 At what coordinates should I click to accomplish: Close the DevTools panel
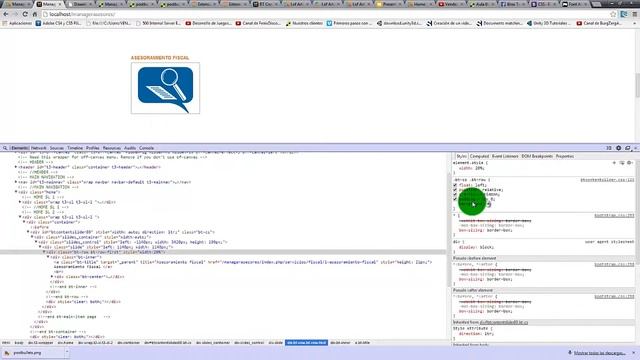[636, 148]
